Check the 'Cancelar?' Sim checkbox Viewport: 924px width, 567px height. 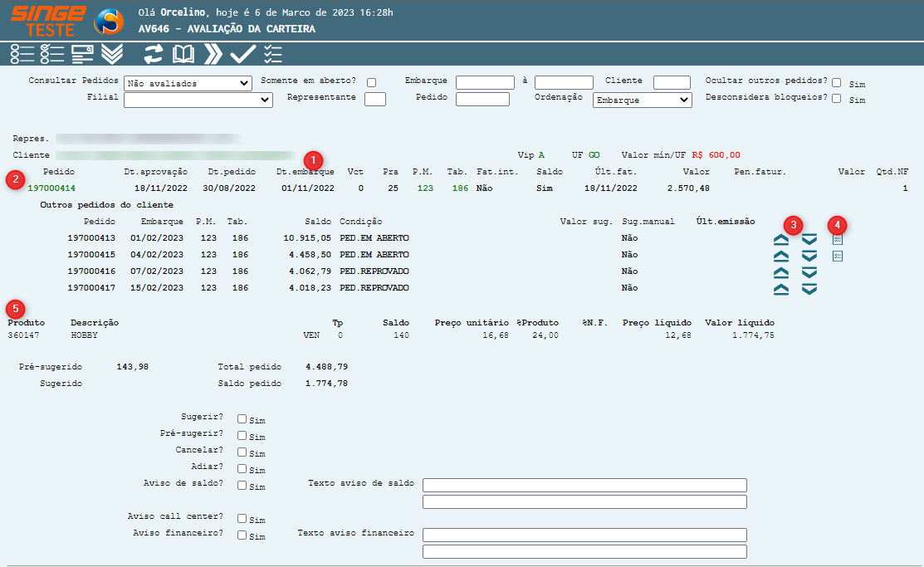(x=242, y=452)
